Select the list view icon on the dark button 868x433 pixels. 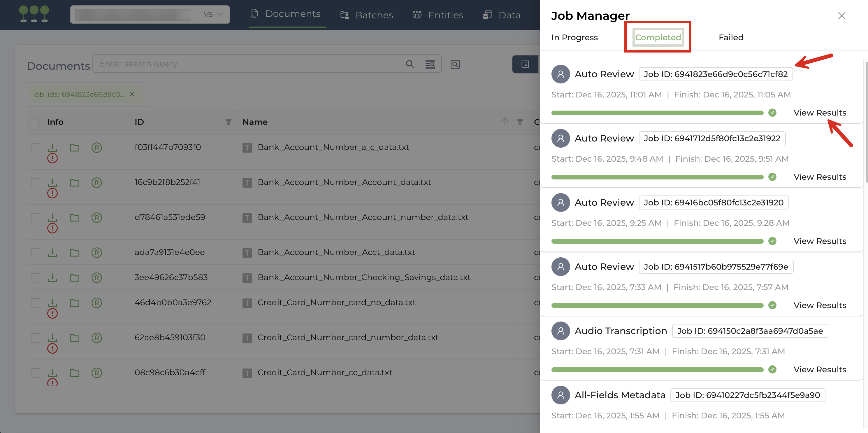tap(525, 64)
